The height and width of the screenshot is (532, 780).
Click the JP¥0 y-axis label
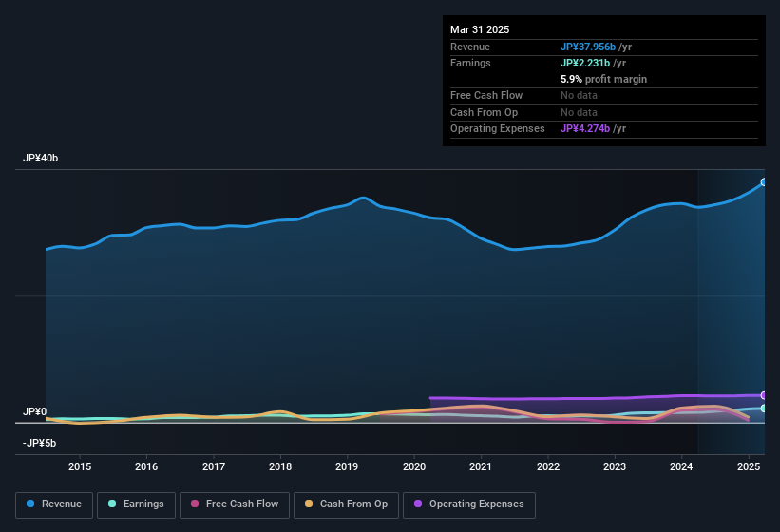pyautogui.click(x=35, y=411)
